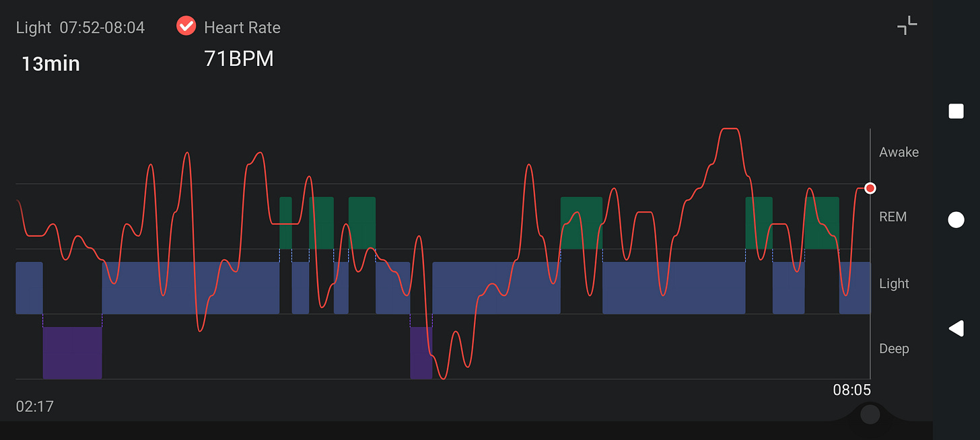Click the Light stage label on axis

[894, 283]
